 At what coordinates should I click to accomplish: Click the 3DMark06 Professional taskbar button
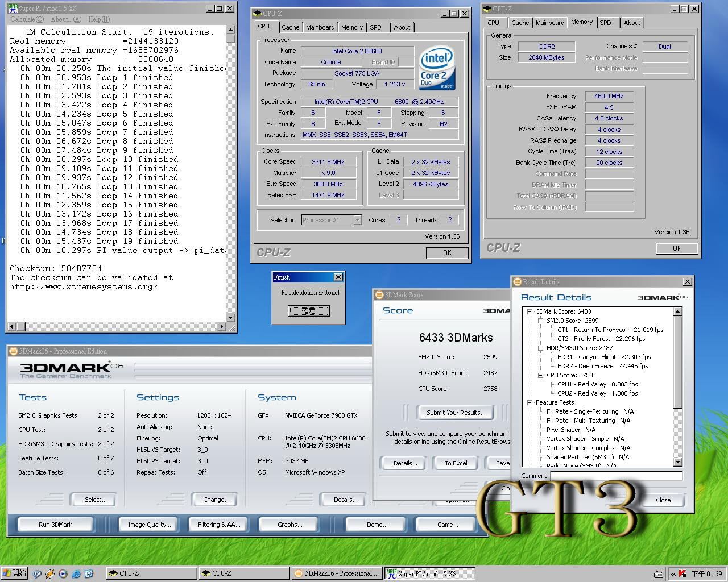337,573
